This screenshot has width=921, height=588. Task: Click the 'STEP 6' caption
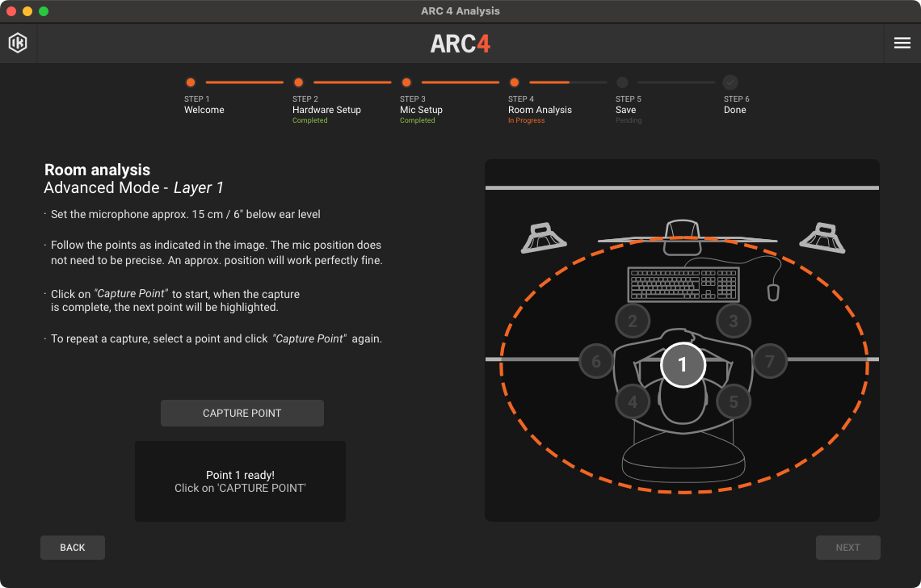click(737, 99)
